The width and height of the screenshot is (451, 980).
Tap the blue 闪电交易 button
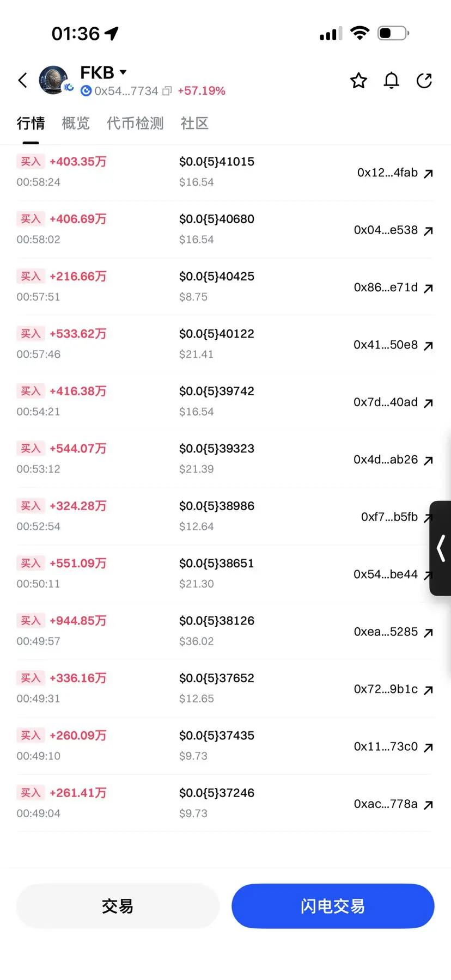(x=333, y=906)
